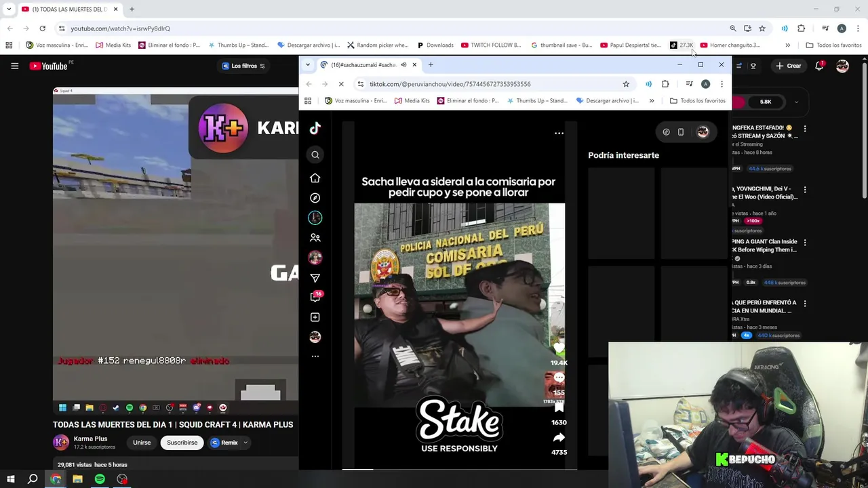
Task: Click Suscribirse button
Action: click(x=182, y=443)
